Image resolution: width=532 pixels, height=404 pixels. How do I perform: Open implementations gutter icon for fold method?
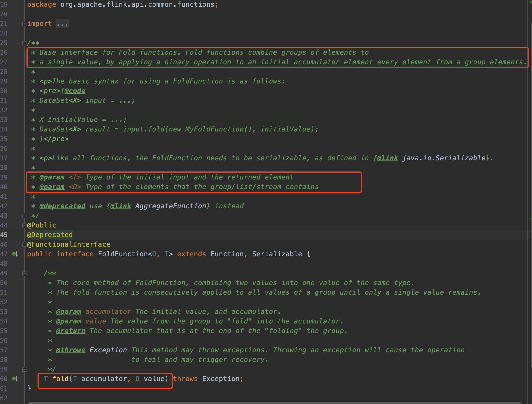(15, 379)
